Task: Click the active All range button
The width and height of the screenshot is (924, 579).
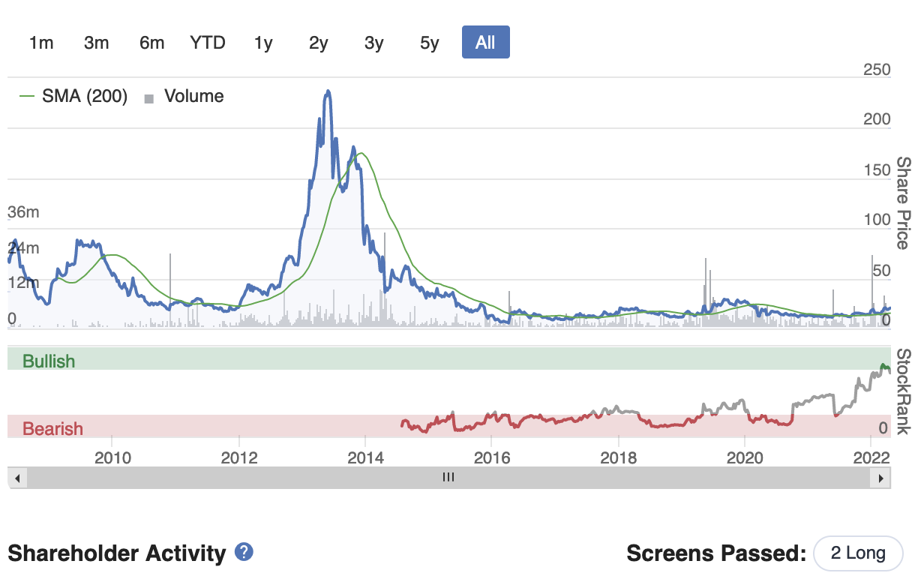Action: click(485, 43)
